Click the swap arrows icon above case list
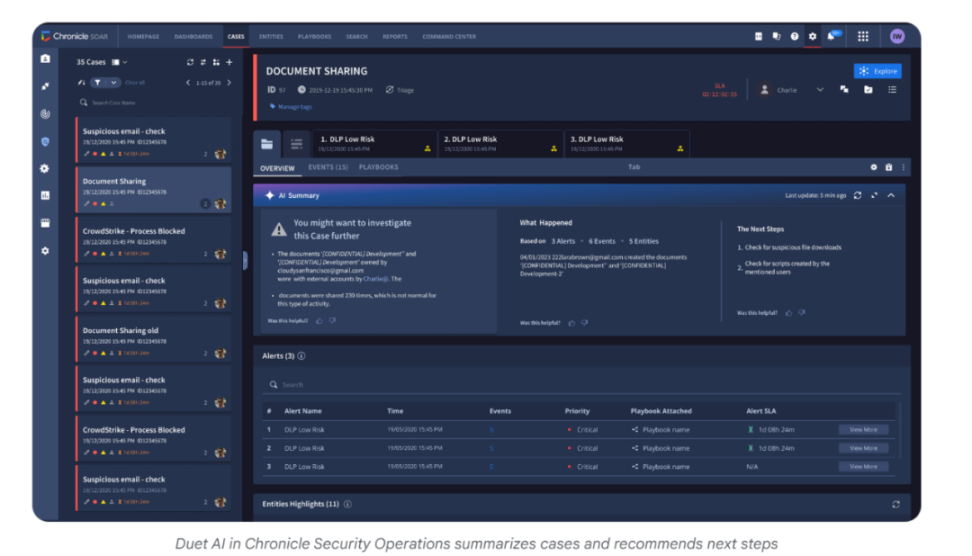The height and width of the screenshot is (556, 972). point(203,62)
